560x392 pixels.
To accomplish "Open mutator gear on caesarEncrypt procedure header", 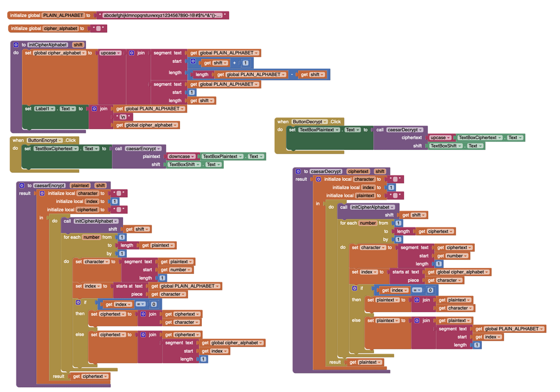I will 22,186.
